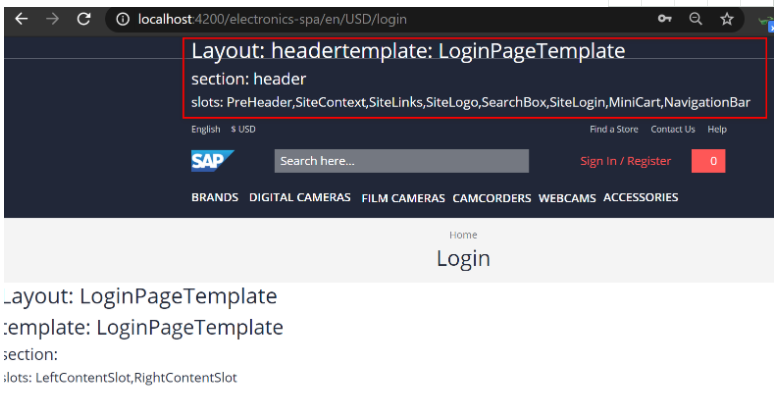Click the Home breadcrumb link

(x=463, y=235)
